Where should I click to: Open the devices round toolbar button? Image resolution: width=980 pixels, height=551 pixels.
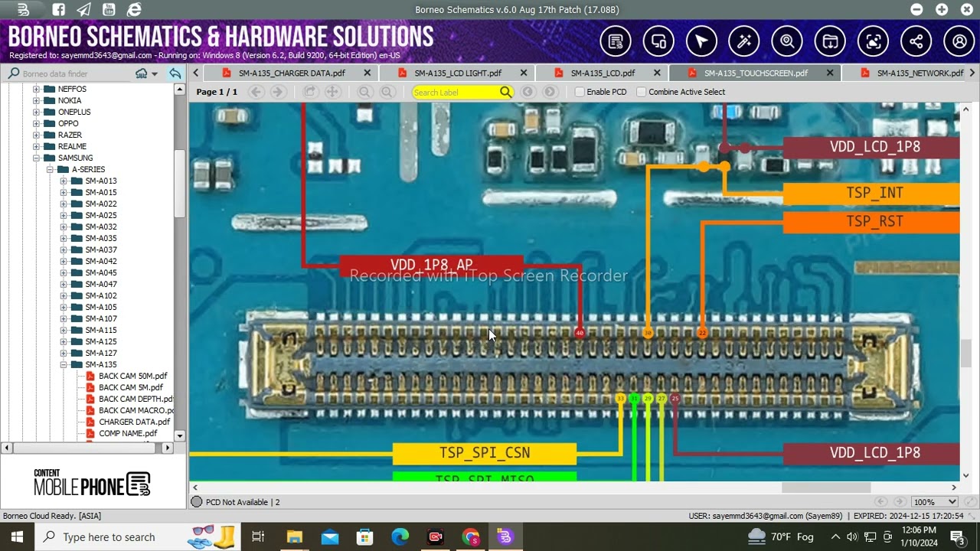click(658, 41)
